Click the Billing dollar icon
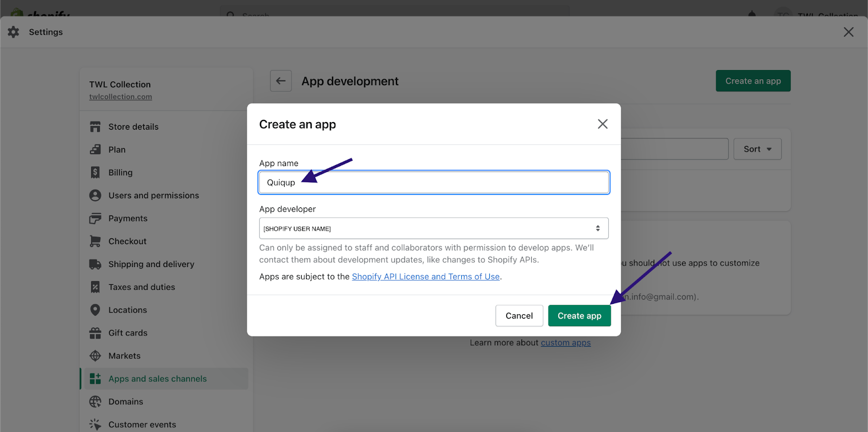The height and width of the screenshot is (432, 868). pos(95,172)
